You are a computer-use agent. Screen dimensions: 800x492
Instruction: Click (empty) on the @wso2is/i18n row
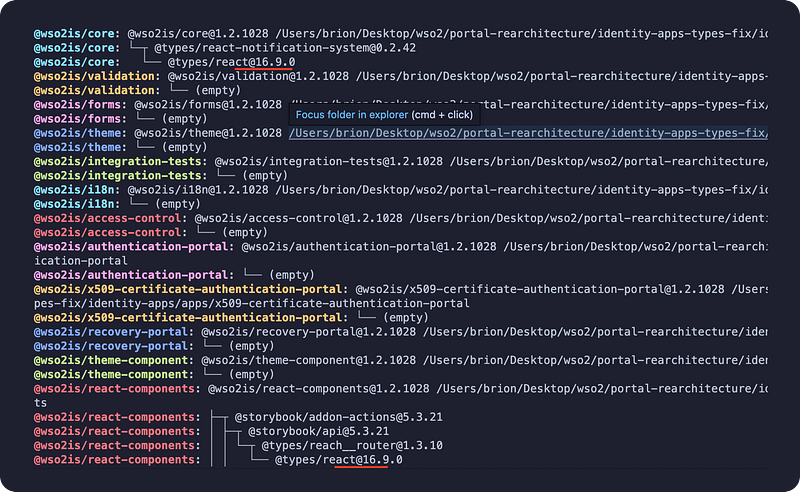click(x=178, y=204)
